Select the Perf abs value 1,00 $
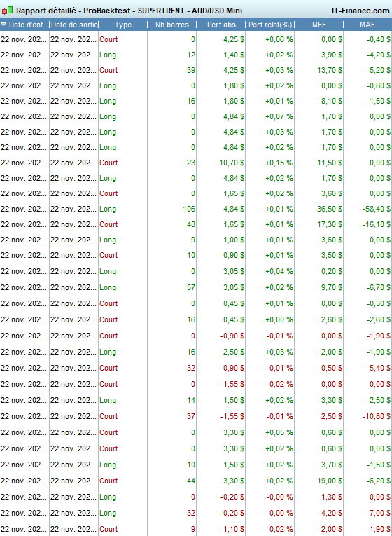The height and width of the screenshot is (536, 392). click(234, 240)
